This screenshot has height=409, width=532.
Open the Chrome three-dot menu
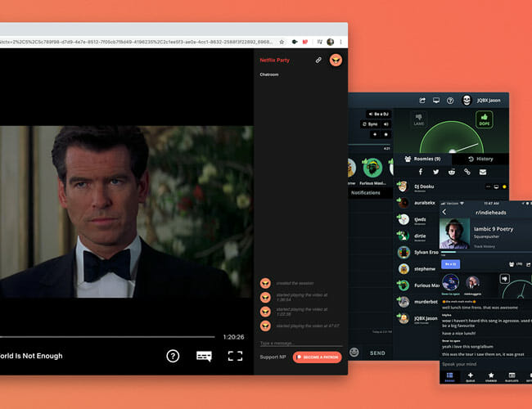click(x=340, y=42)
